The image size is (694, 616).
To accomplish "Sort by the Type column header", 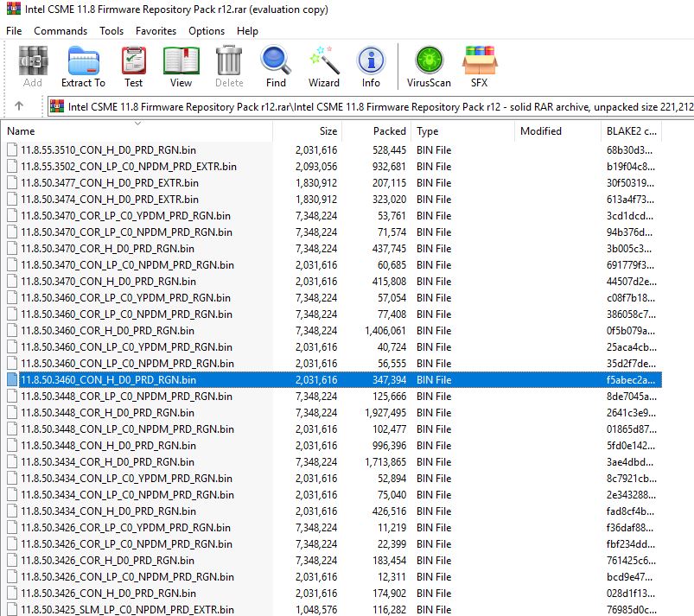I will (463, 131).
